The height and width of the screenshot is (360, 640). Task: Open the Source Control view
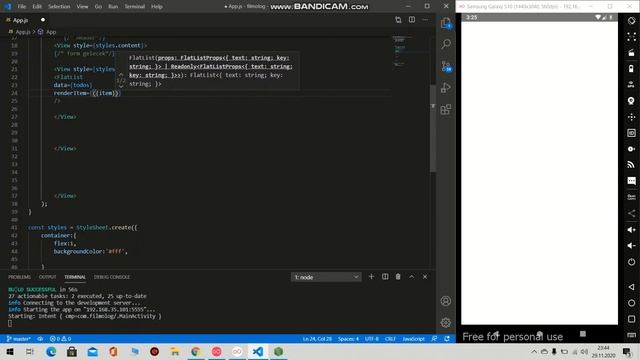coord(446,66)
